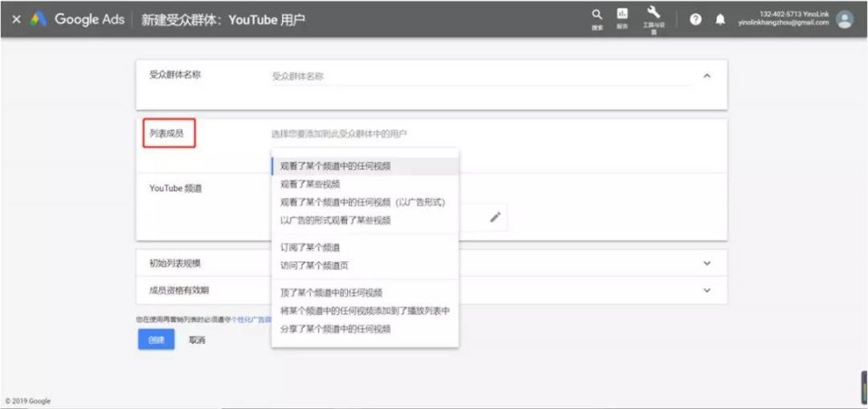868x409 pixels.
Task: Collapse the 受众群体名称 section chevron
Action: click(707, 76)
